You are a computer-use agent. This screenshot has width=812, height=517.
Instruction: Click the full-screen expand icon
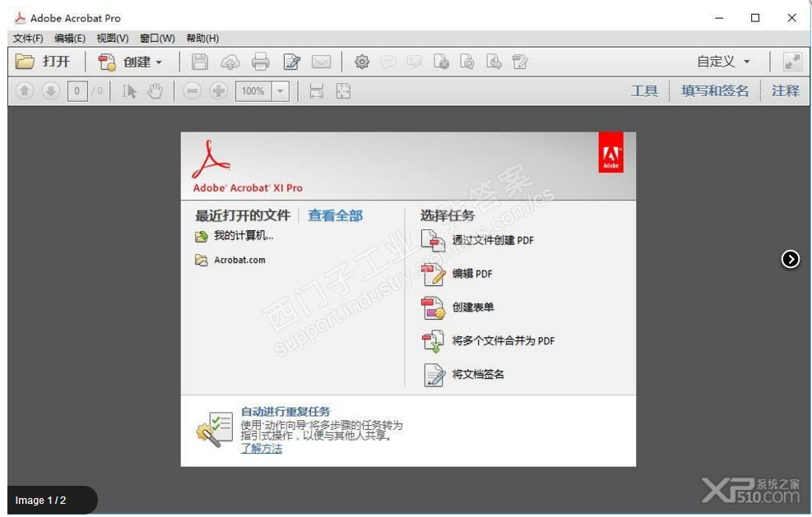click(791, 62)
